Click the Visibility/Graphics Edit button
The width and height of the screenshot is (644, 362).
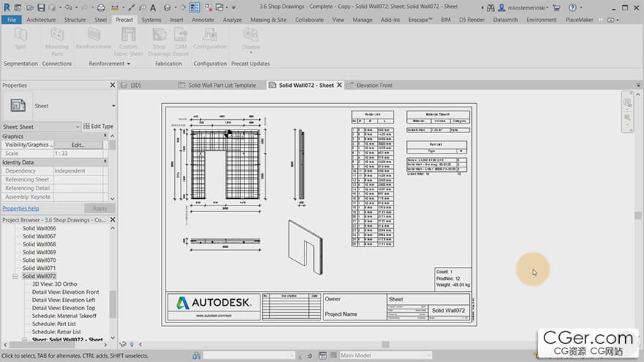coord(78,145)
